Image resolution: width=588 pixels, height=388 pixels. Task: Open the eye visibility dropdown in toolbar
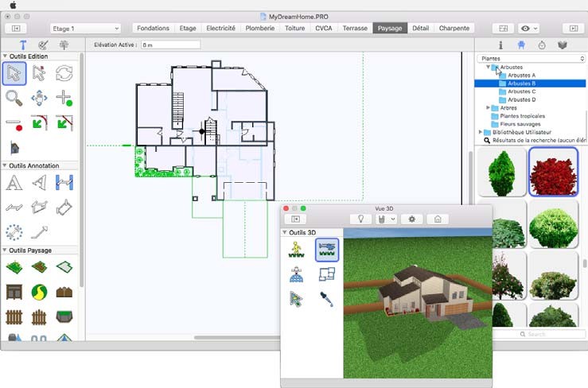tap(529, 28)
